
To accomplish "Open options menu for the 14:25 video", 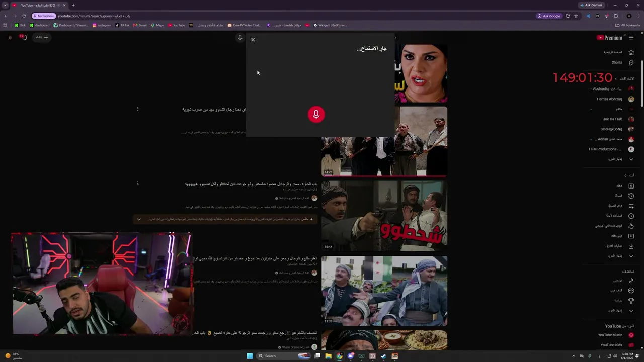I will 138,109.
